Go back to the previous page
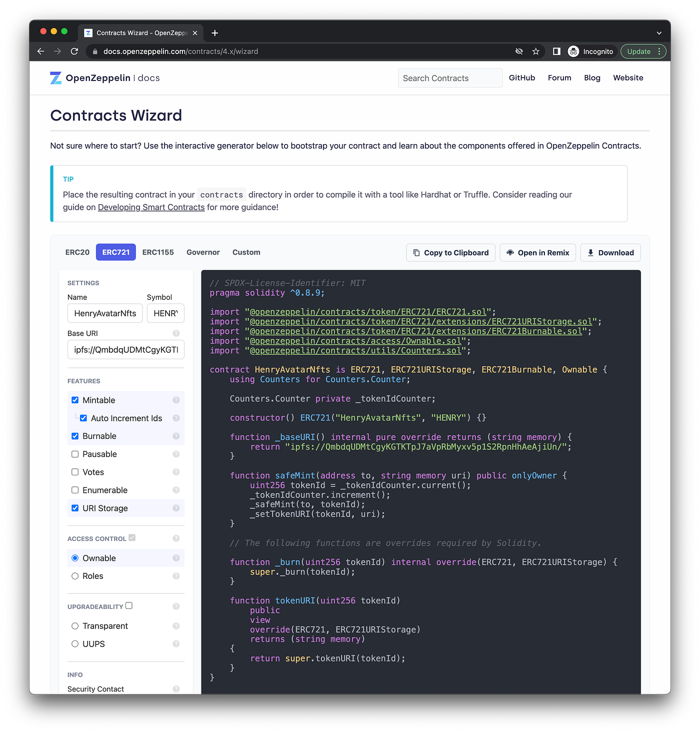This screenshot has width=700, height=733. [41, 52]
